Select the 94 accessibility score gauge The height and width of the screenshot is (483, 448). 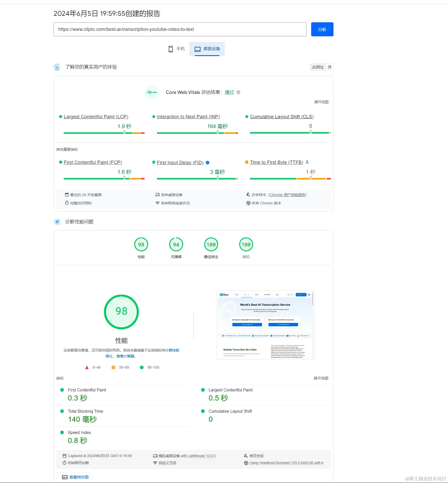point(176,245)
